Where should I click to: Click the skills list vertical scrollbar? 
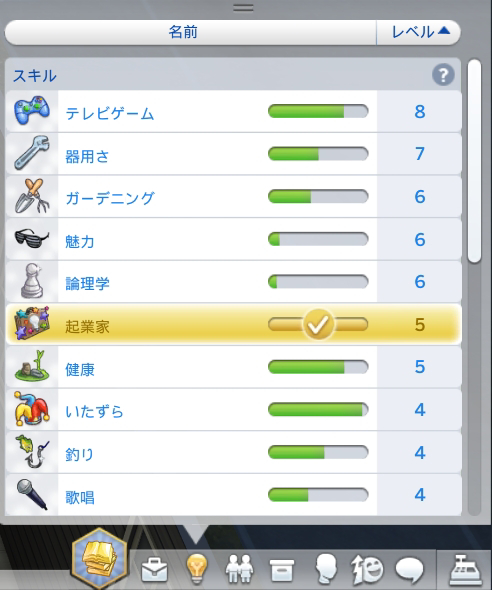[474, 161]
